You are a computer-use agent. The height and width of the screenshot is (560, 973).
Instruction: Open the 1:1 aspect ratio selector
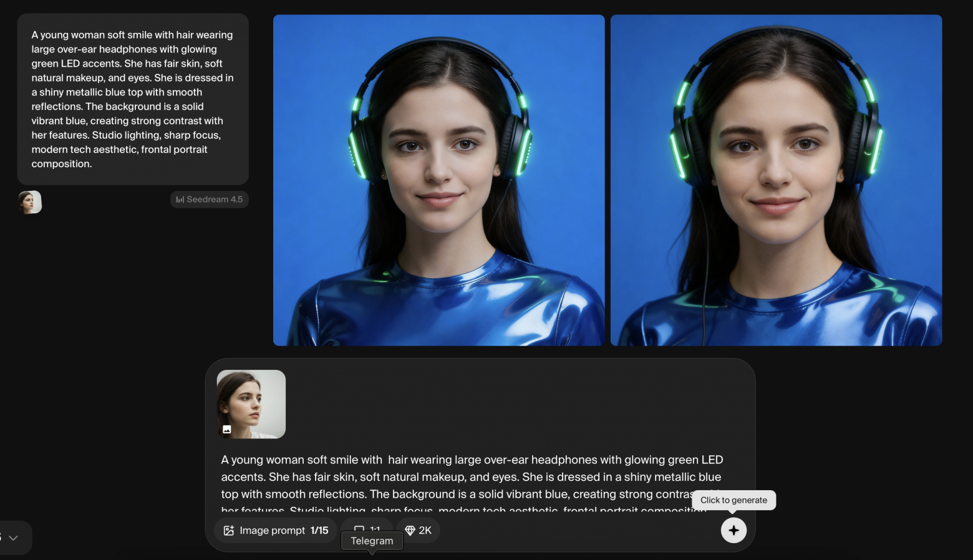(367, 526)
